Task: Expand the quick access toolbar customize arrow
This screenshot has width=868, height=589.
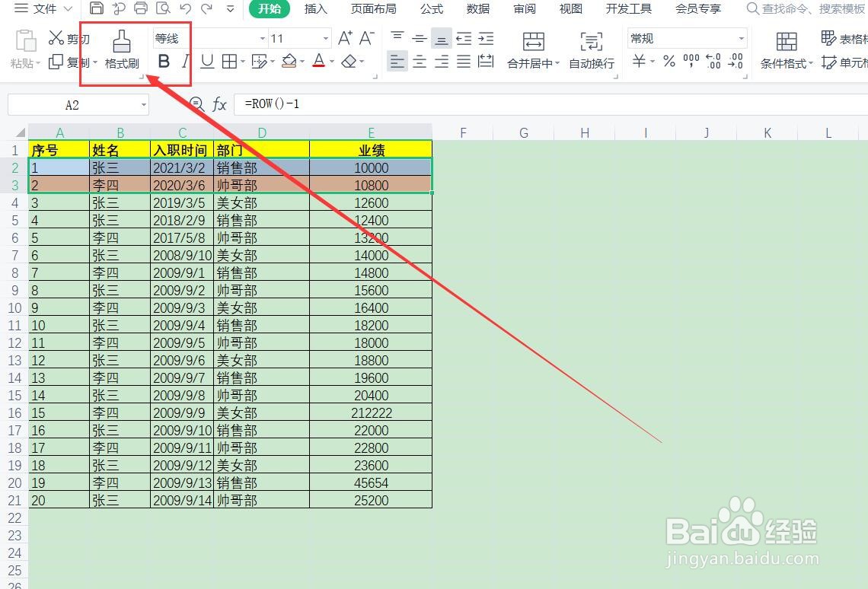Action: tap(230, 9)
